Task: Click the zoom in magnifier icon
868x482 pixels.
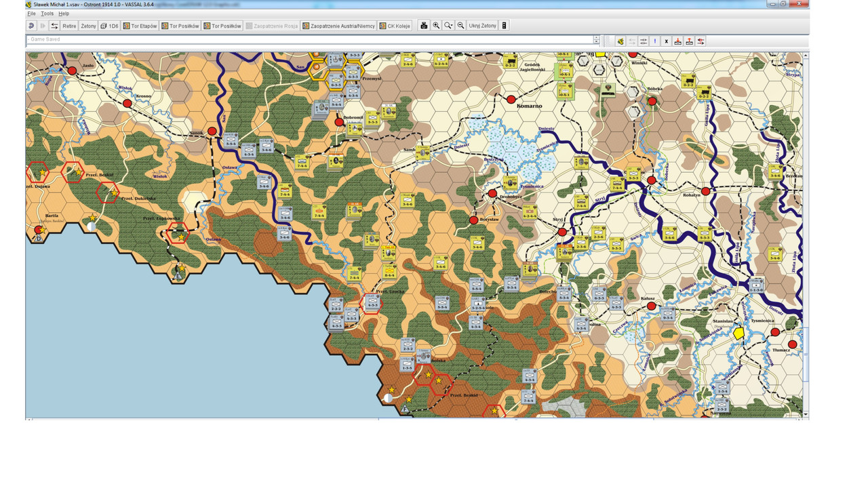Action: 436,26
